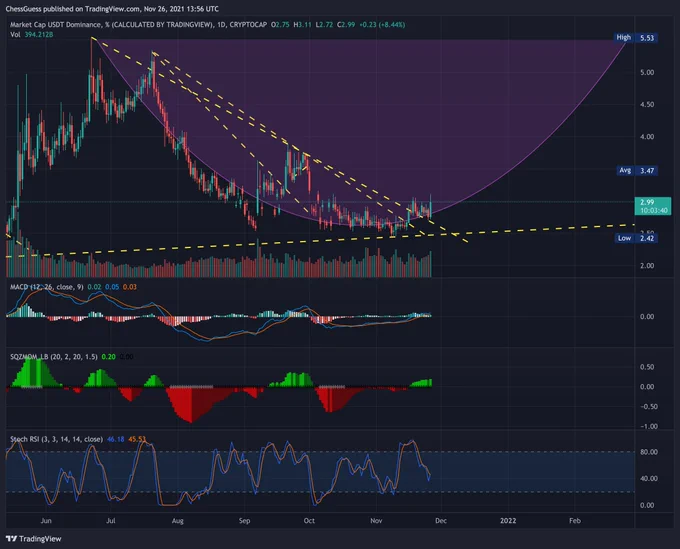
Task: Click the 4.00 price axis value
Action: [647, 137]
